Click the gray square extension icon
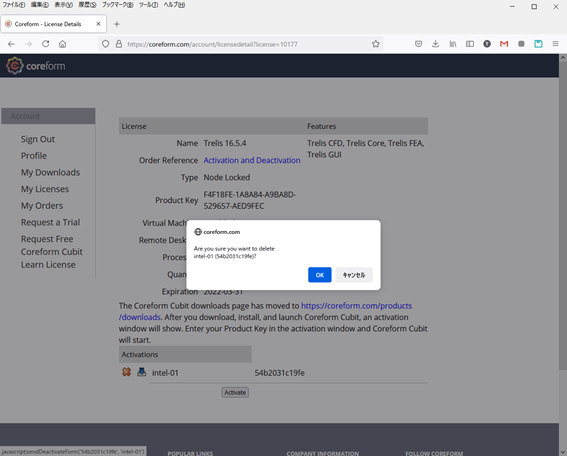Viewport: 567px width, 456px height. (x=521, y=44)
